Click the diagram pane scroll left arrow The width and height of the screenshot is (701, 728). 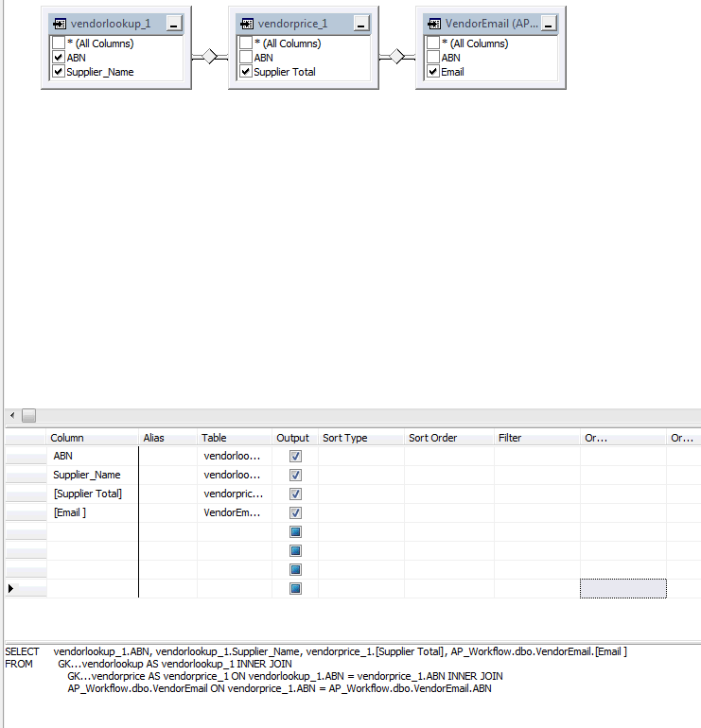(12, 416)
